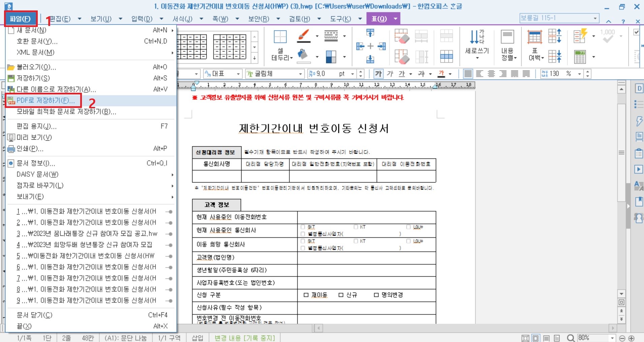This screenshot has height=342, width=644.
Task: Toggle bold 가 formatting button
Action: click(378, 74)
